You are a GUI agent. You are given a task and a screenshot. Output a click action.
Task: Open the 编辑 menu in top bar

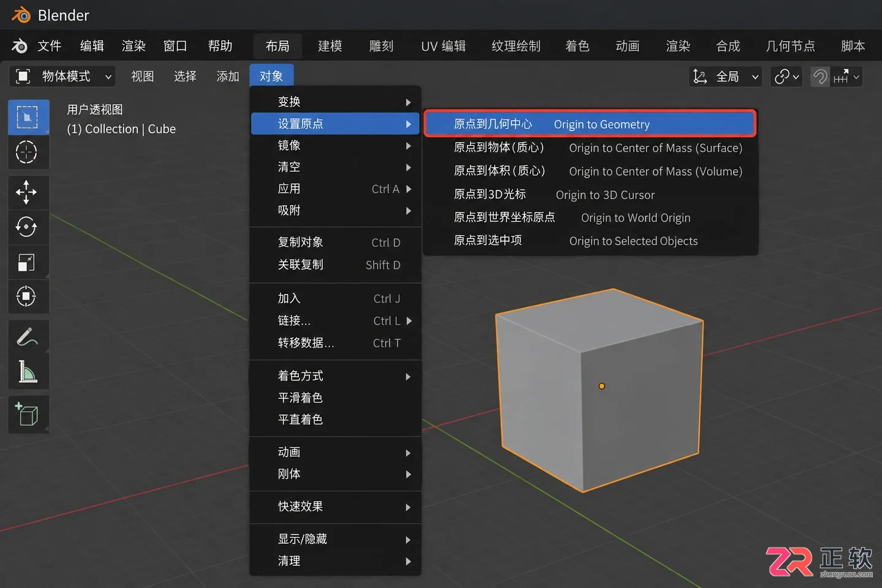[x=92, y=46]
